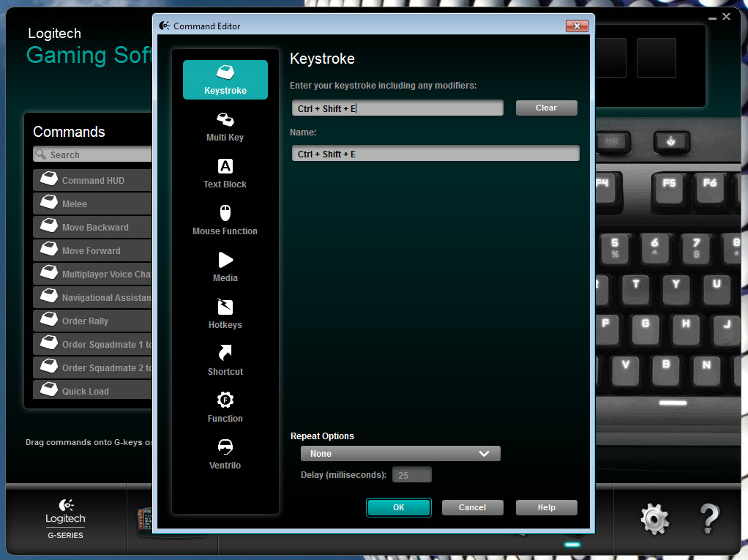
Task: Click the Move Backward key icon
Action: 48,225
